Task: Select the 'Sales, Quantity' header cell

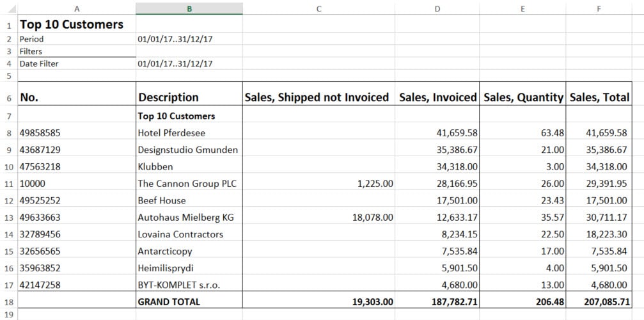Action: pyautogui.click(x=523, y=97)
